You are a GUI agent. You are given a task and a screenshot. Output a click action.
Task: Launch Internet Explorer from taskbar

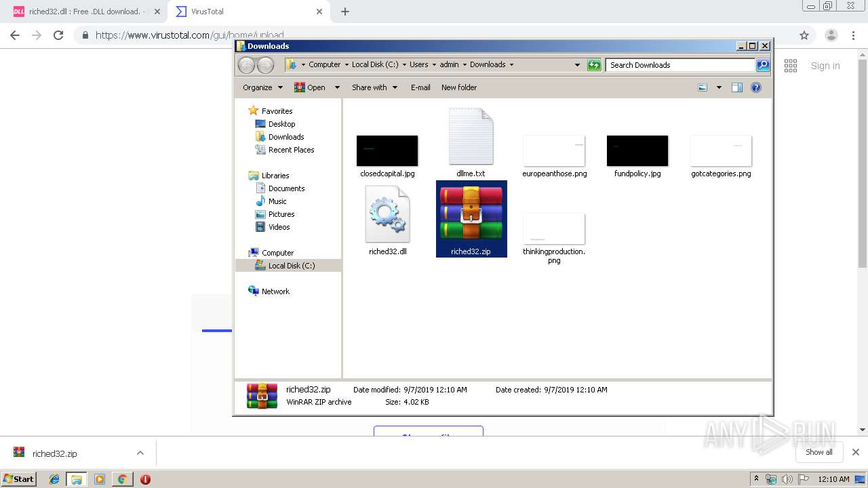[54, 479]
